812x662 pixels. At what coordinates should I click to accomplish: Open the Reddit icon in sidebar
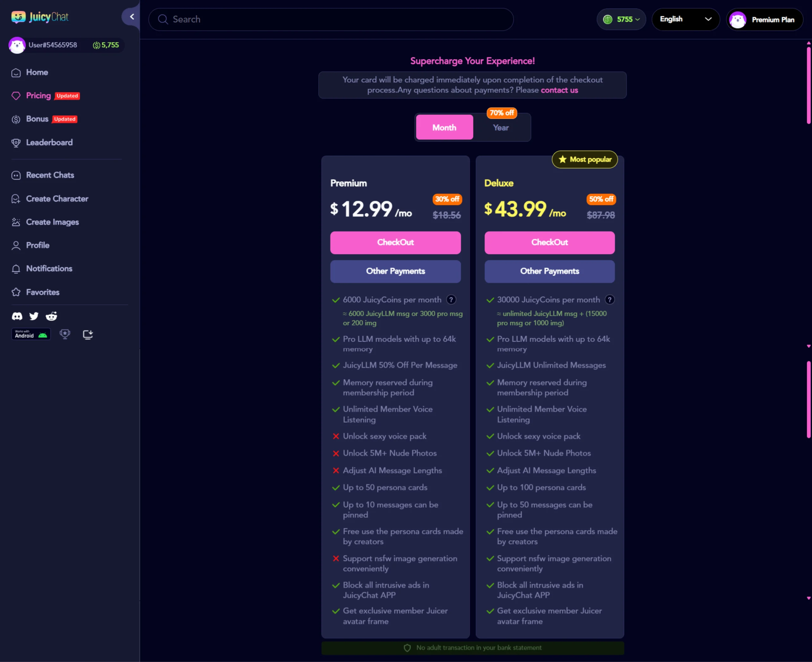pos(51,316)
